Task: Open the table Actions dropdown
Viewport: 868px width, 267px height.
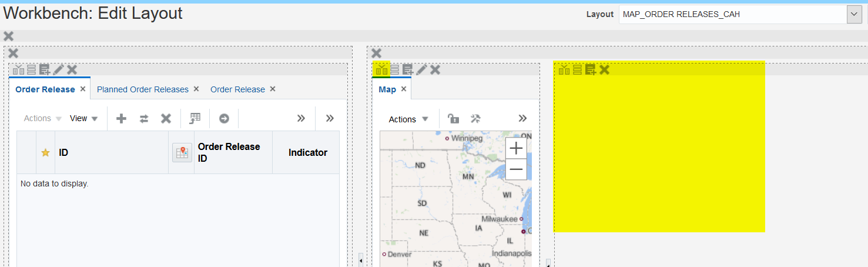Action: [x=43, y=118]
